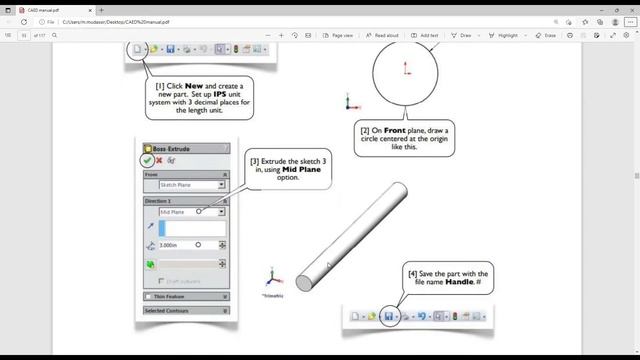The height and width of the screenshot is (360, 640).
Task: Refresh the PDF page
Action: point(24,22)
